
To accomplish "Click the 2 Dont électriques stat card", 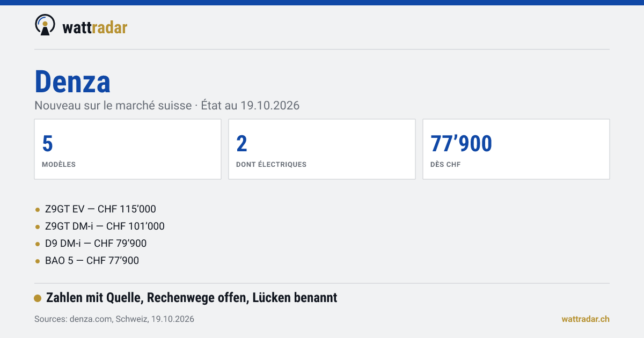I will [x=322, y=149].
